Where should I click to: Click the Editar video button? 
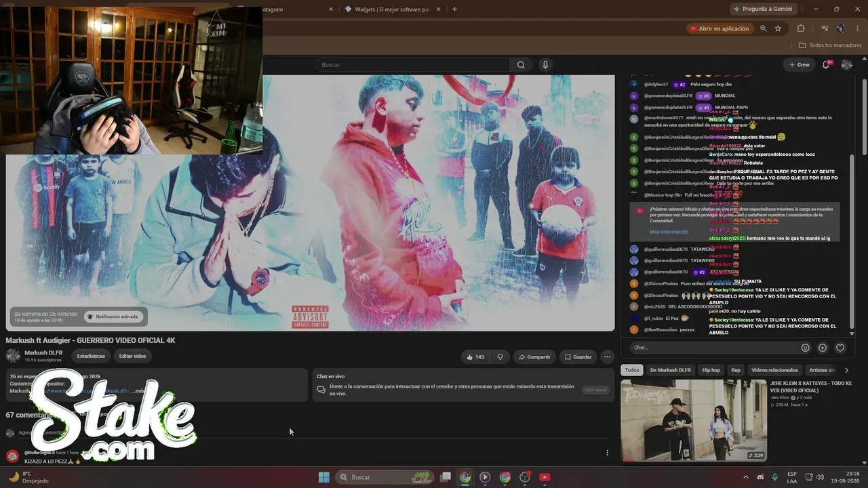132,356
